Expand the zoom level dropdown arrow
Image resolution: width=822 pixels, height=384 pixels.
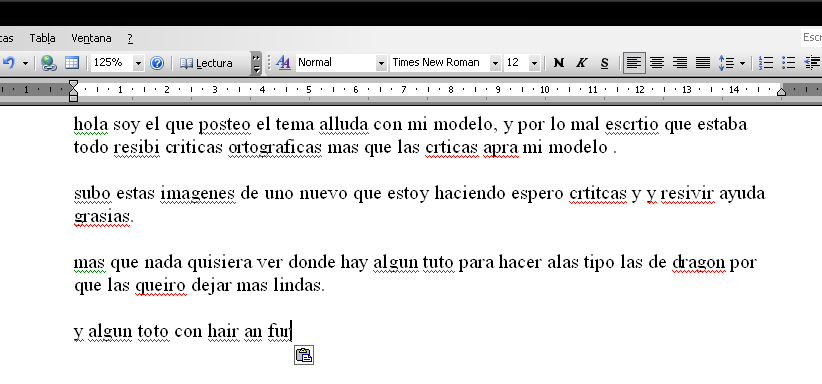(x=138, y=63)
